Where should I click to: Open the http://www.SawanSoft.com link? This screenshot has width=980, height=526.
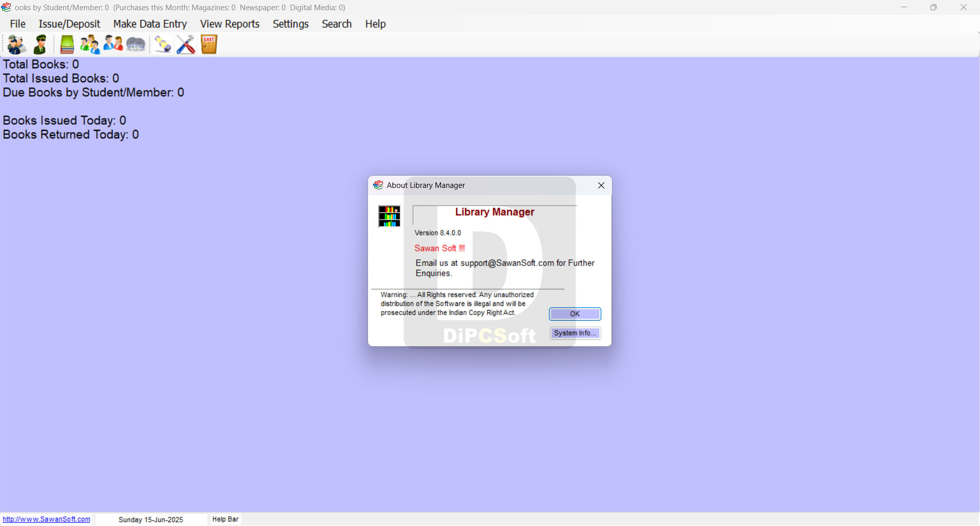pos(46,519)
